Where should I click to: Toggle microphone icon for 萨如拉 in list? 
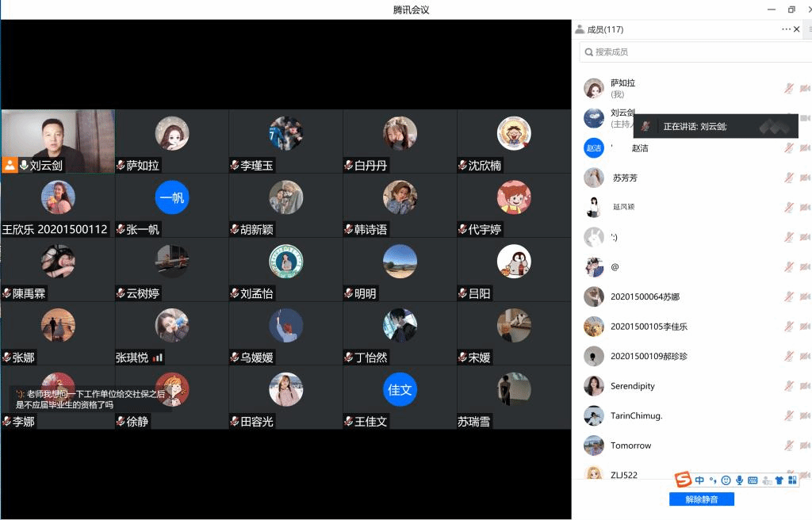point(789,88)
